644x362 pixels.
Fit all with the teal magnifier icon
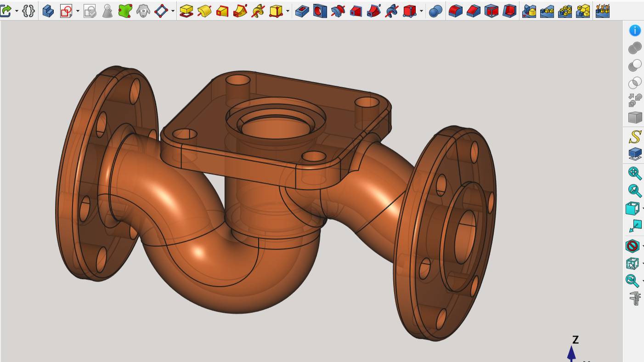pyautogui.click(x=634, y=173)
